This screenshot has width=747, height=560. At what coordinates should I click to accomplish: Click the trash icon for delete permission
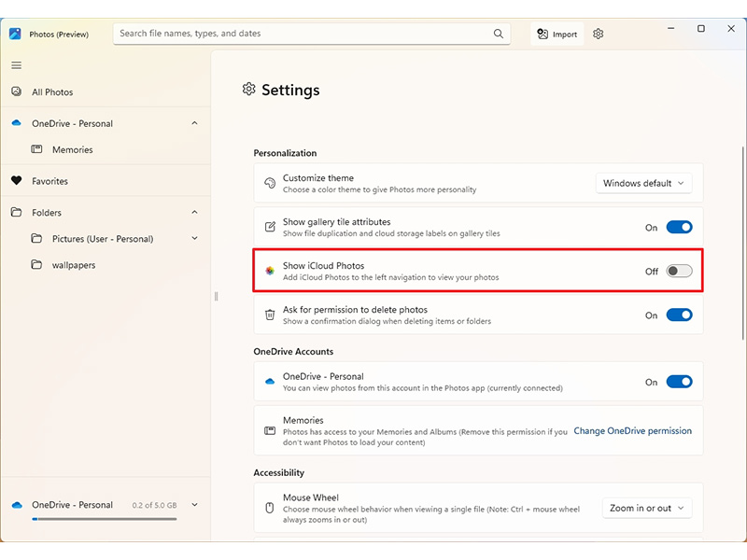pyautogui.click(x=270, y=315)
